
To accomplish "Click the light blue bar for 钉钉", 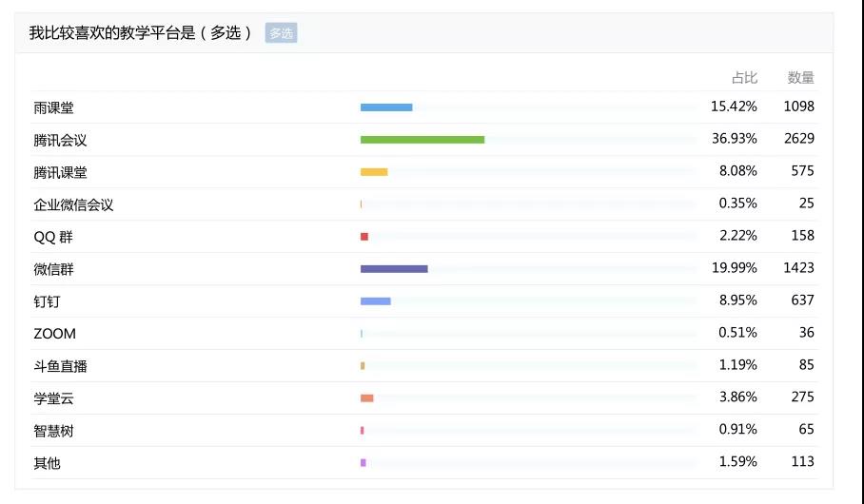I will click(x=376, y=301).
